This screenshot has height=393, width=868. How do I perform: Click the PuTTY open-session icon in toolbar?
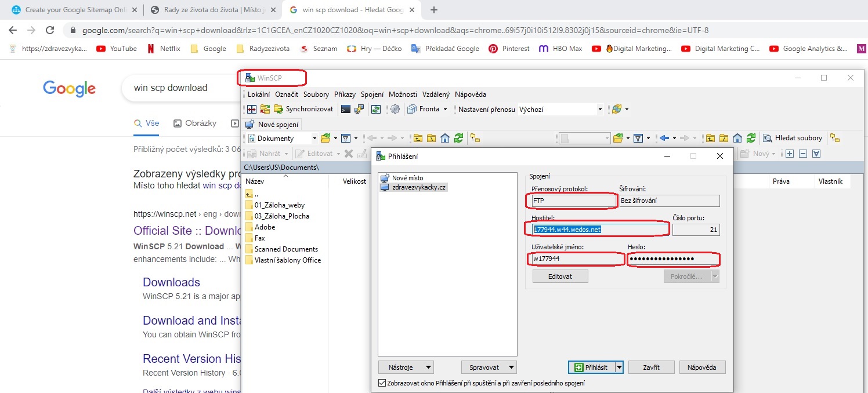point(359,109)
